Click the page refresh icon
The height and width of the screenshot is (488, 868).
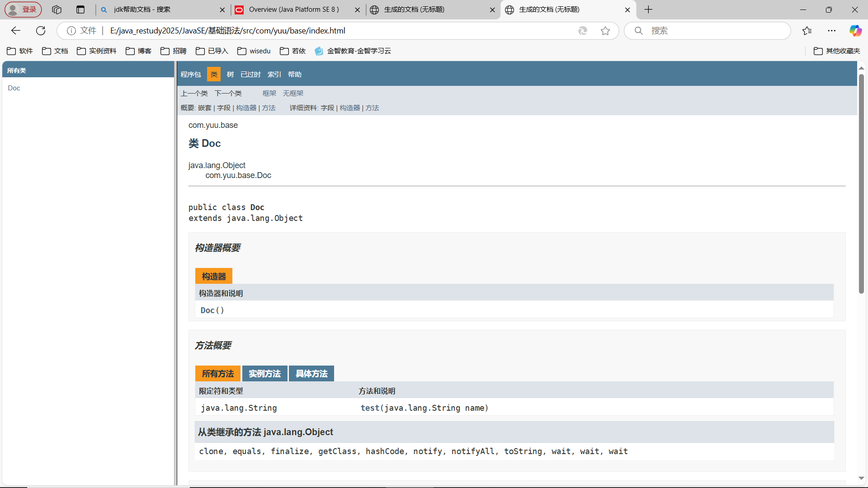[x=41, y=31]
